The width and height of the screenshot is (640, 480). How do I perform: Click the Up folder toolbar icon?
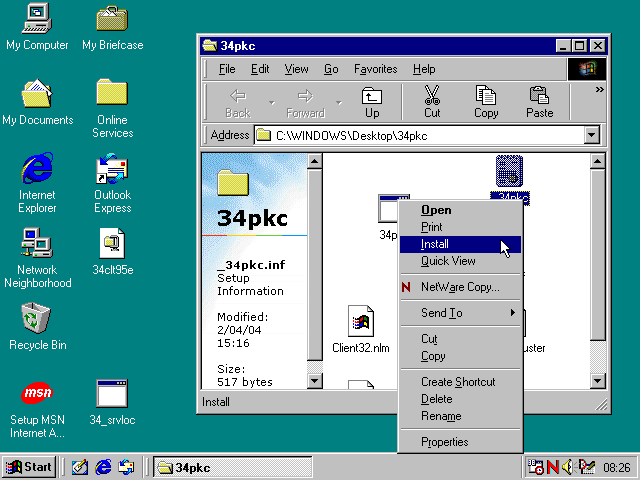coord(371,101)
